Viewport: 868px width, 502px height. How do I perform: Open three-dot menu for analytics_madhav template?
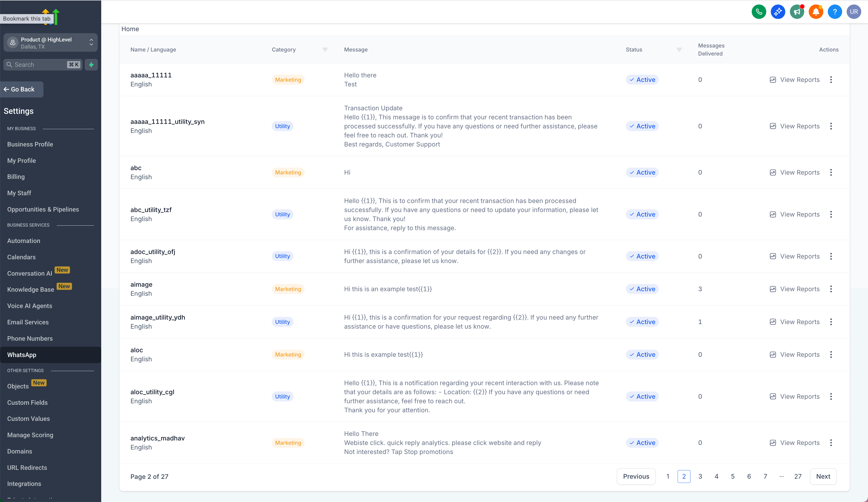pos(831,443)
